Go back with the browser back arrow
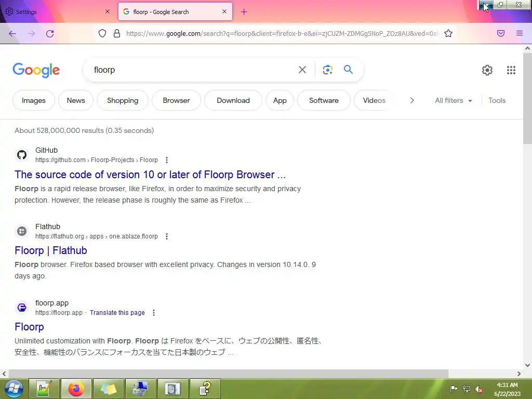The width and height of the screenshot is (532, 399). [12, 33]
